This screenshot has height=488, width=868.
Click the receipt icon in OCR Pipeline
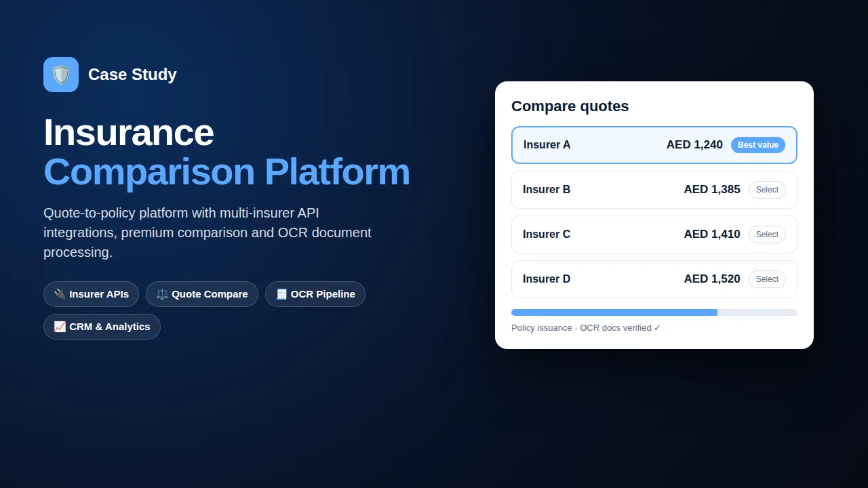(281, 294)
